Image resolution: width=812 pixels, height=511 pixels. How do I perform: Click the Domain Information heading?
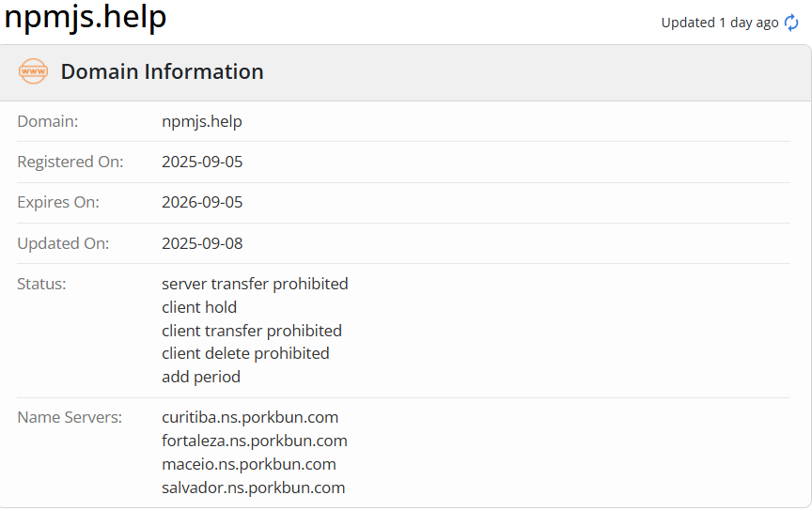(162, 71)
